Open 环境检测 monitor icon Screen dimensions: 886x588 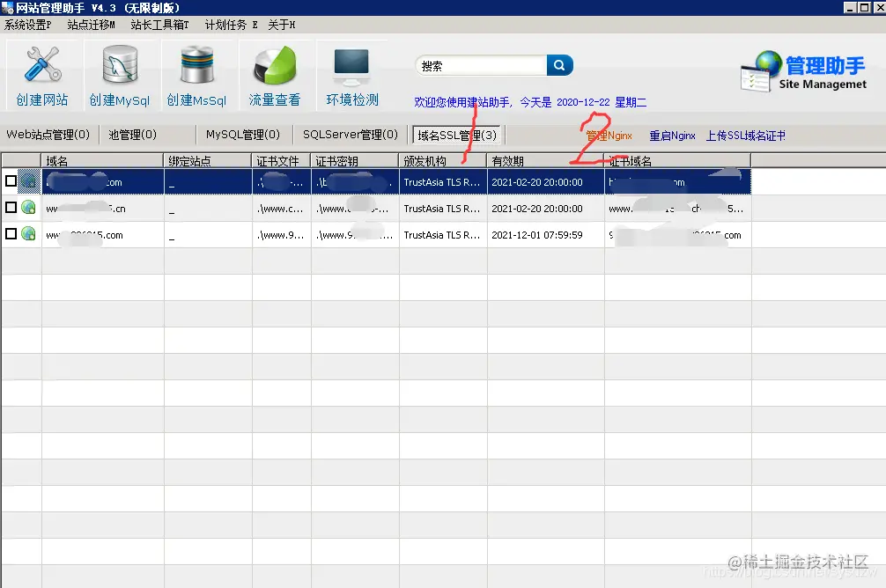[x=352, y=76]
